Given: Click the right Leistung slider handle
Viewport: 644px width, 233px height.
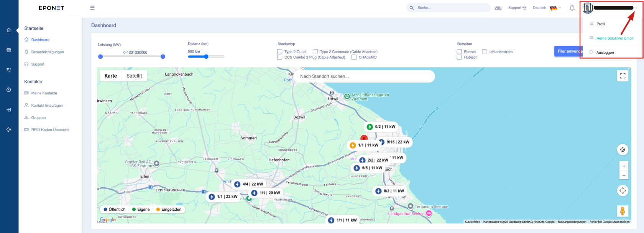Looking at the screenshot, I should point(163,56).
